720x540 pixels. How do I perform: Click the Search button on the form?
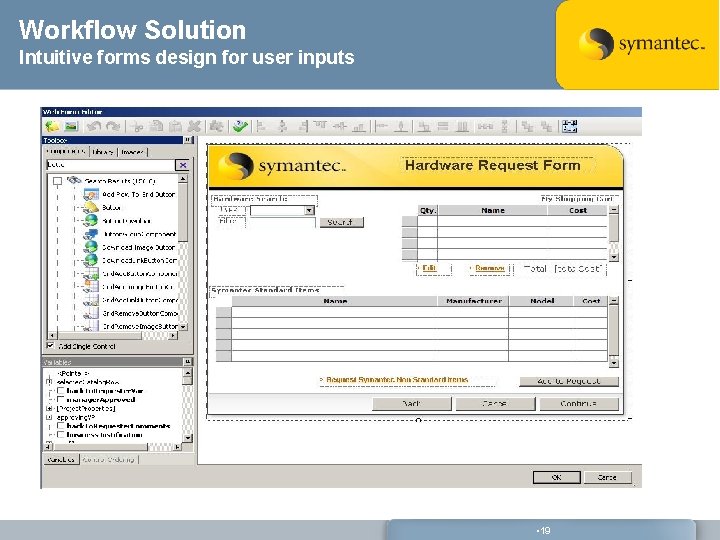tap(342, 222)
